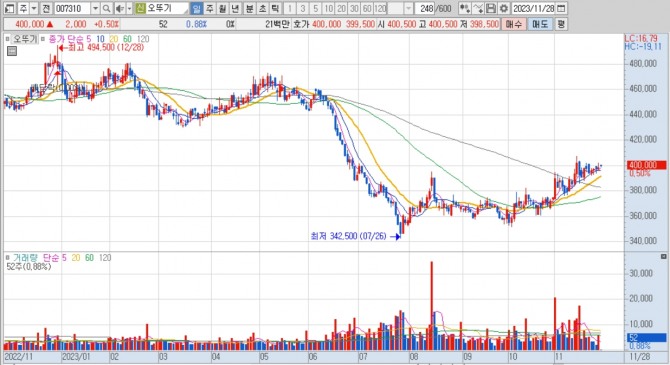Open the chart settings gear icon
This screenshot has width=670, height=365.
(x=504, y=8)
